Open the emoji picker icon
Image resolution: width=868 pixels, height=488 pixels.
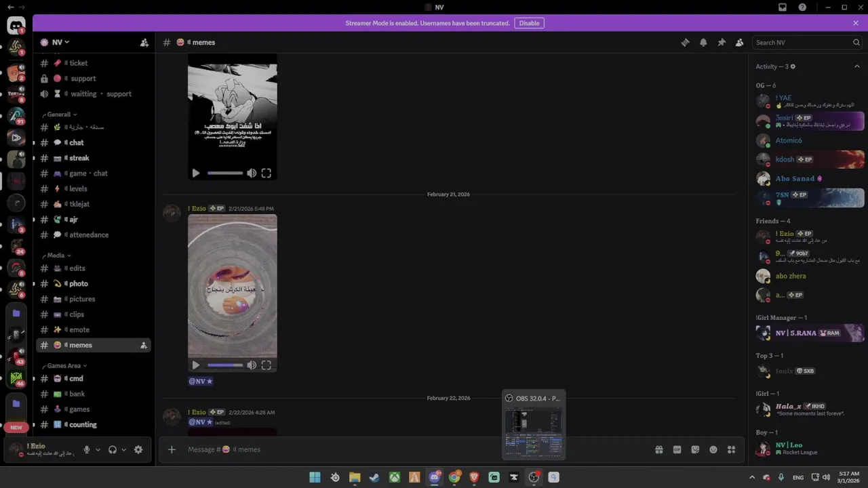(713, 449)
